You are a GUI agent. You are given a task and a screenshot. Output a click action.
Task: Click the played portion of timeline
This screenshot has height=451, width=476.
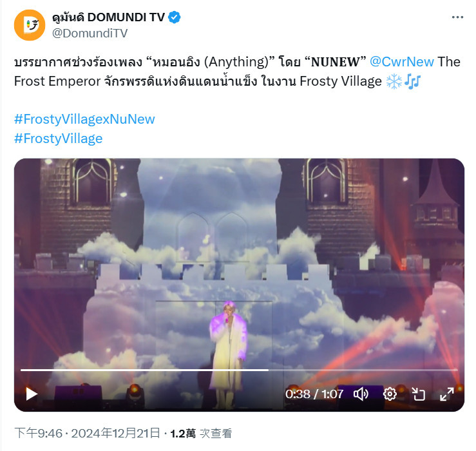144,370
